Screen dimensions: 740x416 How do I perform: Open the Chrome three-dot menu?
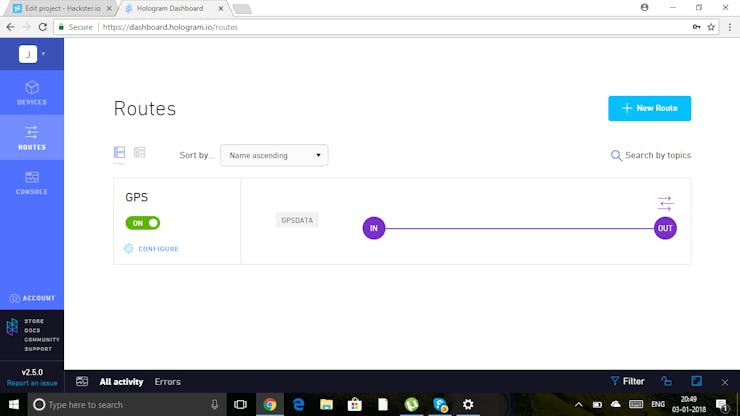(x=730, y=27)
